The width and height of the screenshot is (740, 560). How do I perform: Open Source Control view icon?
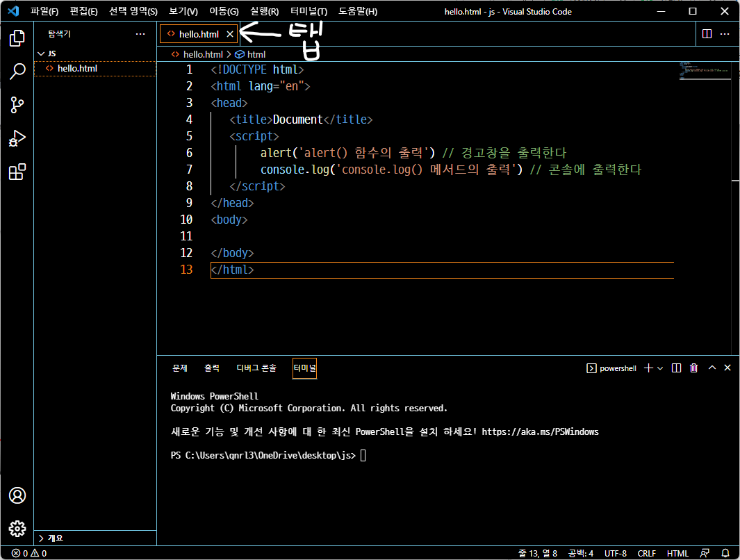click(x=17, y=105)
